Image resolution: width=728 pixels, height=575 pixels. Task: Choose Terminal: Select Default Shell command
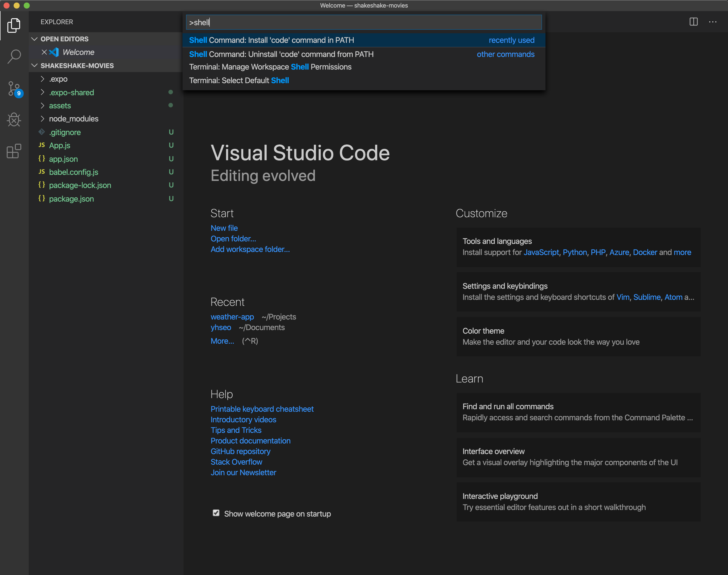(x=364, y=80)
